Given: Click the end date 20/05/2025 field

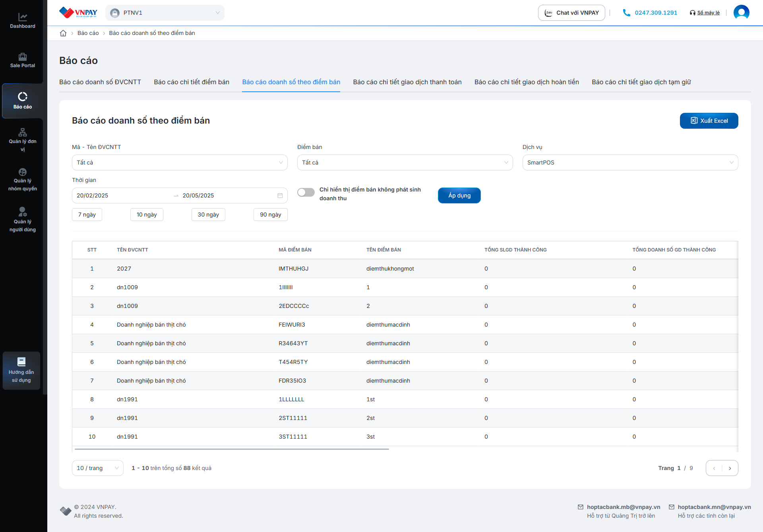Looking at the screenshot, I should (x=228, y=195).
